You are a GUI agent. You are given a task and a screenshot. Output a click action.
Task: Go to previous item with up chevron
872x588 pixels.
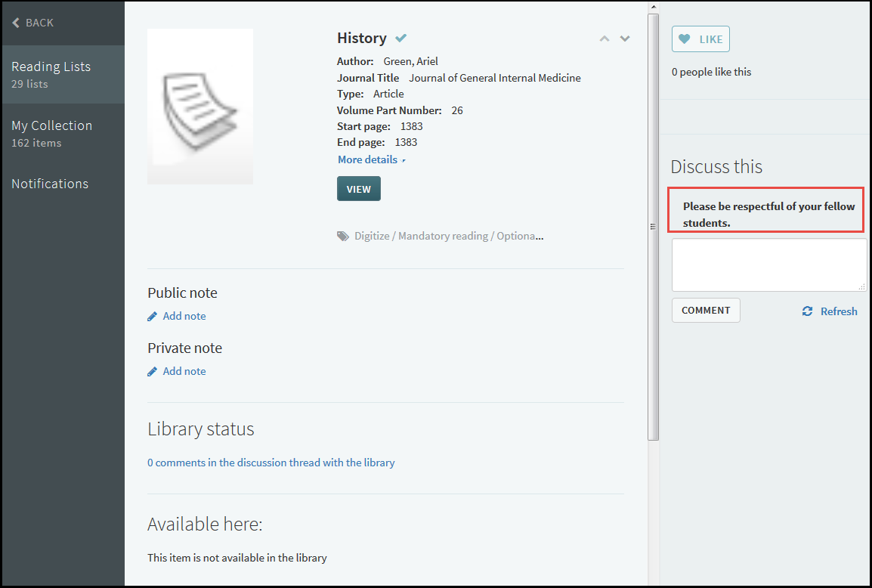pos(604,39)
